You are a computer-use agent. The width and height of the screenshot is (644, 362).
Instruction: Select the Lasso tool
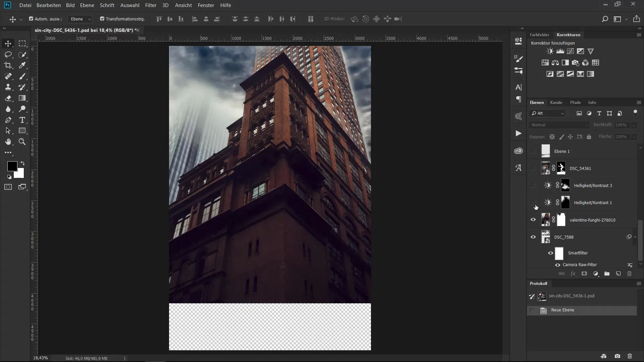tap(8, 54)
